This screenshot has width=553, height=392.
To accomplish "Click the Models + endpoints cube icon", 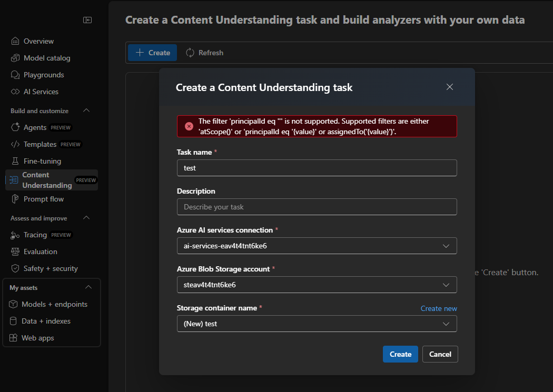I will point(13,304).
